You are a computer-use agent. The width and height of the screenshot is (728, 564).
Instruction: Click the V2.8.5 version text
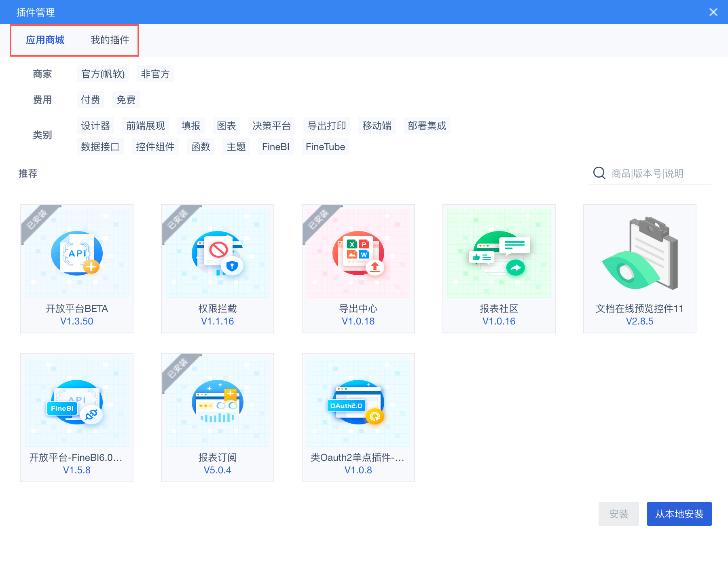point(640,321)
